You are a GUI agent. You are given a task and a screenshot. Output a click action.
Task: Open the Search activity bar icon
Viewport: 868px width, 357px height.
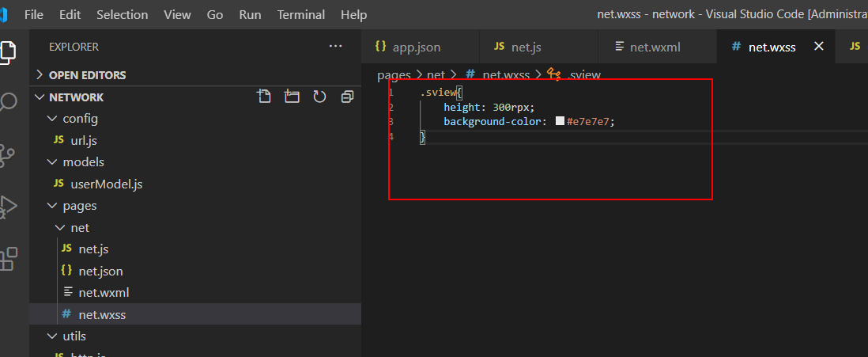[x=8, y=104]
